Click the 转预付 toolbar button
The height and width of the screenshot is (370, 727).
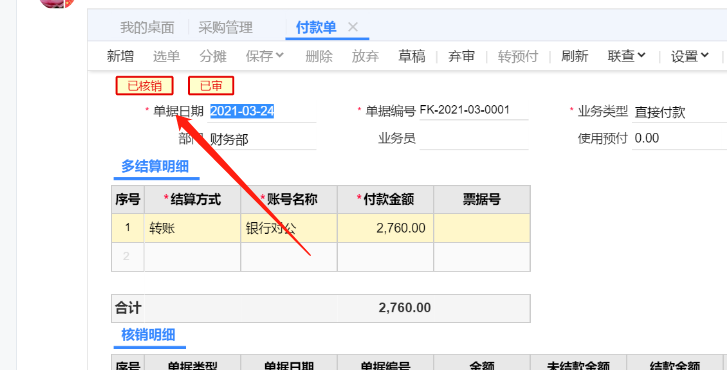click(x=518, y=56)
